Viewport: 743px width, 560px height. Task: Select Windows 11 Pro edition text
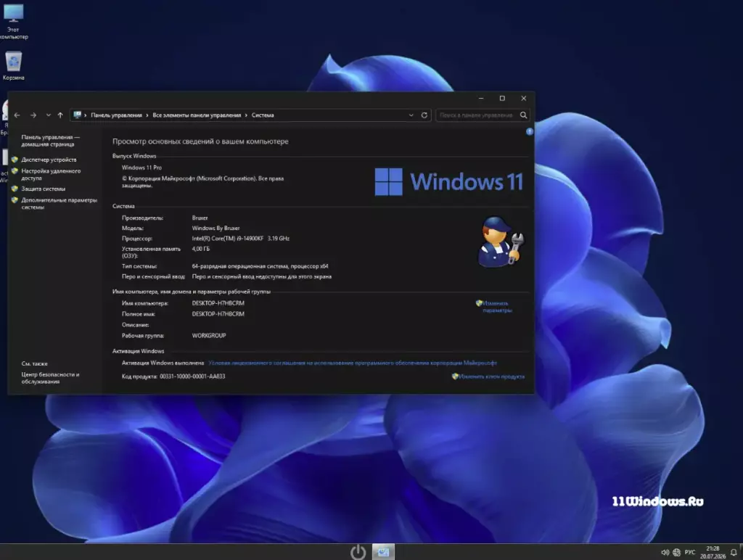coord(141,168)
